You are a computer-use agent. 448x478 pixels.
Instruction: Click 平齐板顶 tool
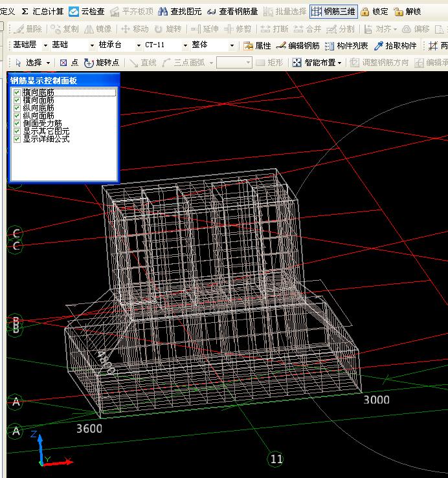(131, 12)
